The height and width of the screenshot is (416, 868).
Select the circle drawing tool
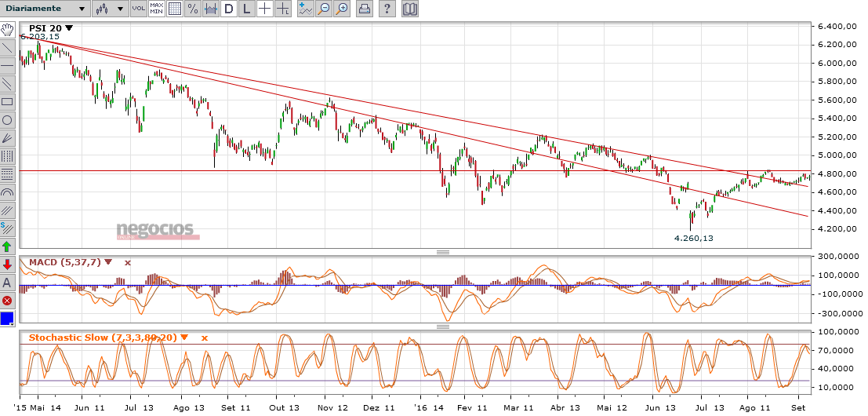coord(7,120)
